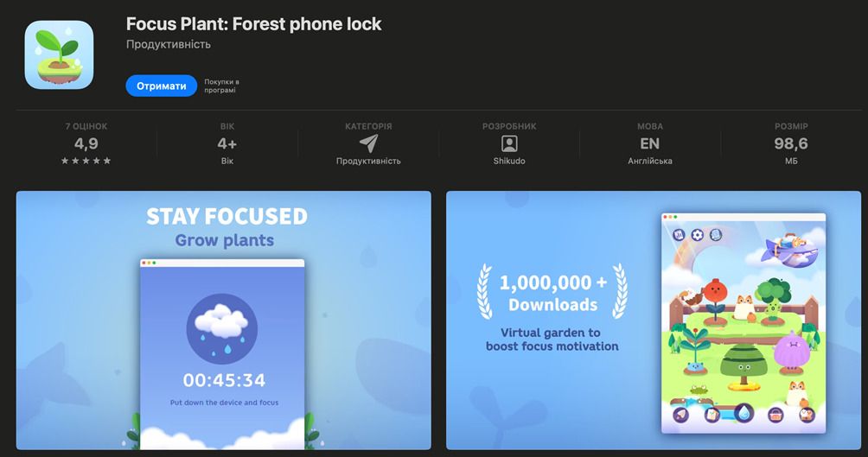Screen dimensions: 868x457
Task: Click the Продуктивність category paper plane icon
Action: click(x=368, y=143)
